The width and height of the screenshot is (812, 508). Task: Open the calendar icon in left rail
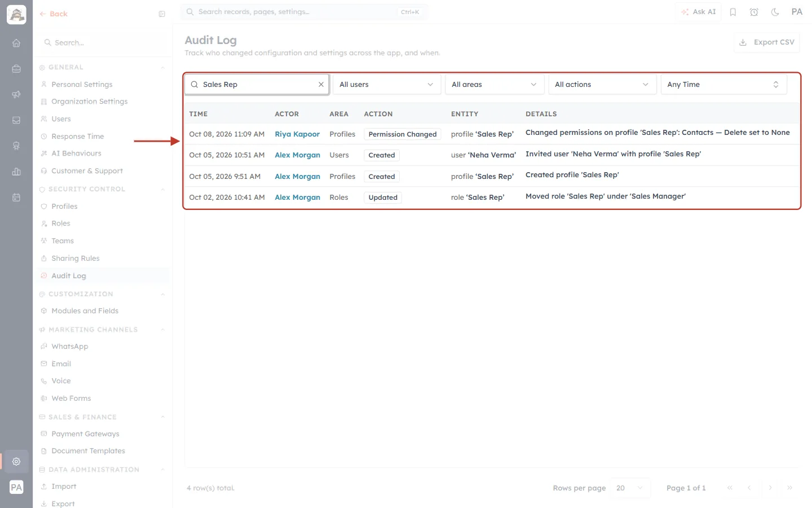(16, 198)
